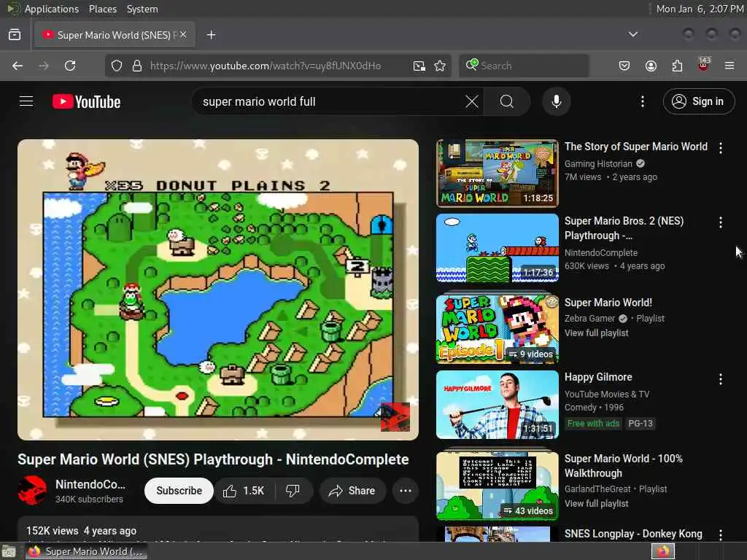This screenshot has height=560, width=747.
Task: Open Firefox account icon
Action: point(651,66)
